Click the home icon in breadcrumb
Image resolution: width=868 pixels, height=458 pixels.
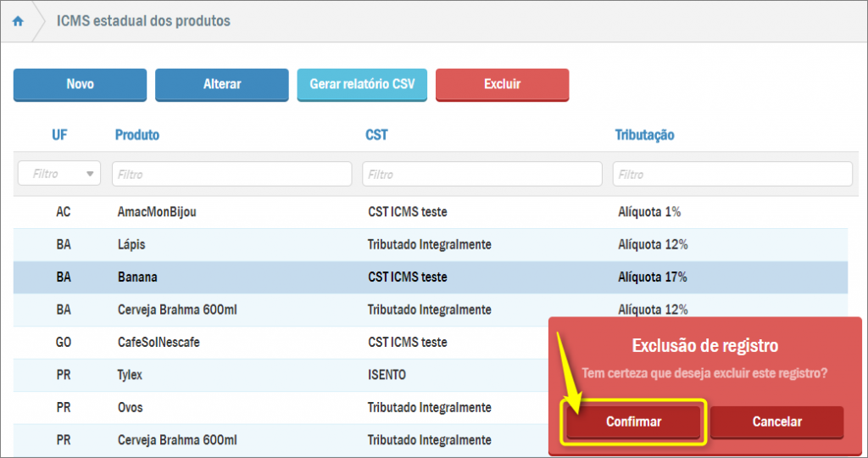point(18,21)
